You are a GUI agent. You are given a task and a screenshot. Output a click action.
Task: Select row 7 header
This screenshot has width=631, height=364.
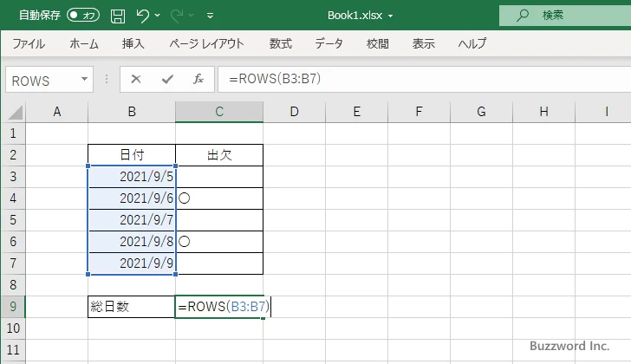[13, 263]
